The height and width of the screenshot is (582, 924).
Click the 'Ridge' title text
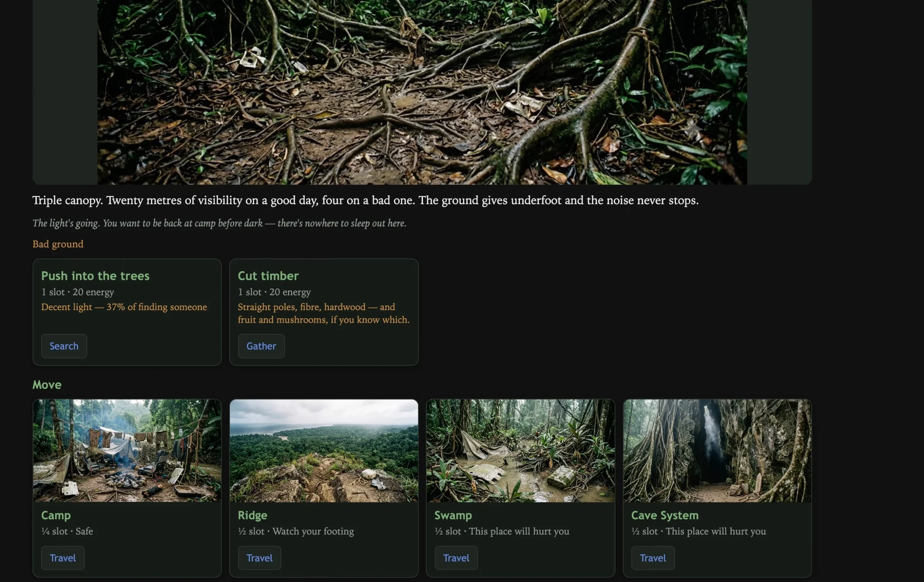(253, 515)
